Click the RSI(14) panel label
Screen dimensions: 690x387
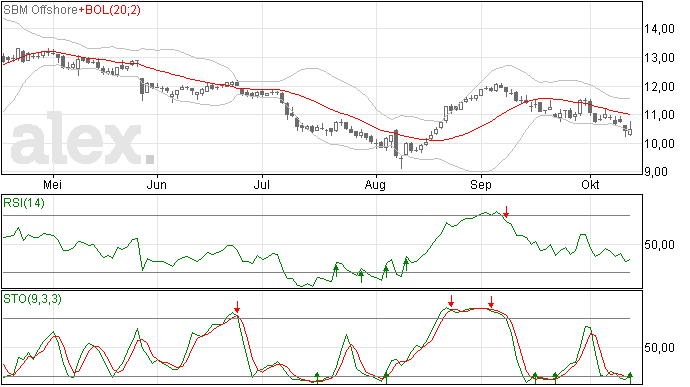(24, 203)
